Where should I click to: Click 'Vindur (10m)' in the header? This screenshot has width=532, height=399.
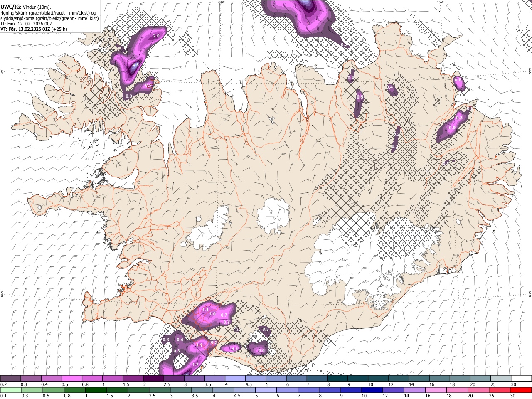36,7
